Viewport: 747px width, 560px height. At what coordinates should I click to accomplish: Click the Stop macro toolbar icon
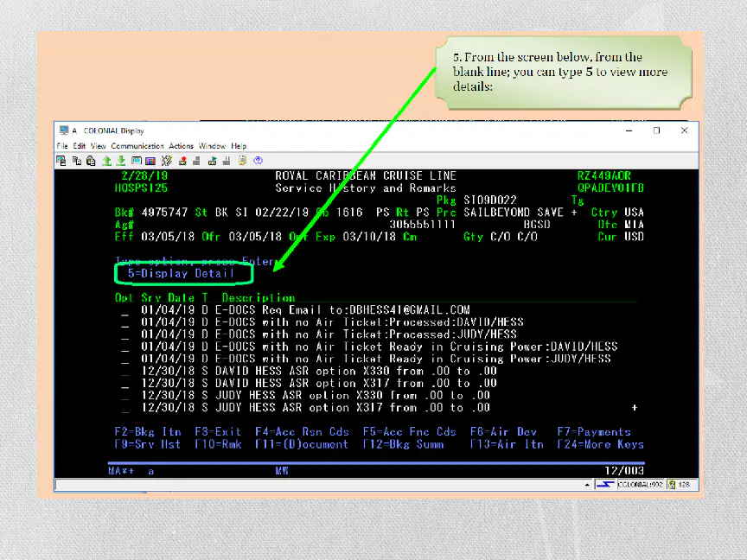coord(196,161)
